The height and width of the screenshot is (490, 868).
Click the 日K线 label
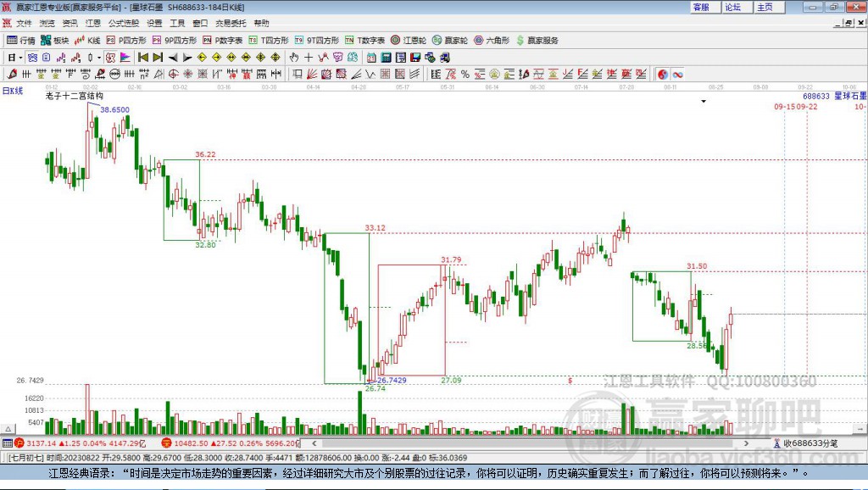point(13,91)
